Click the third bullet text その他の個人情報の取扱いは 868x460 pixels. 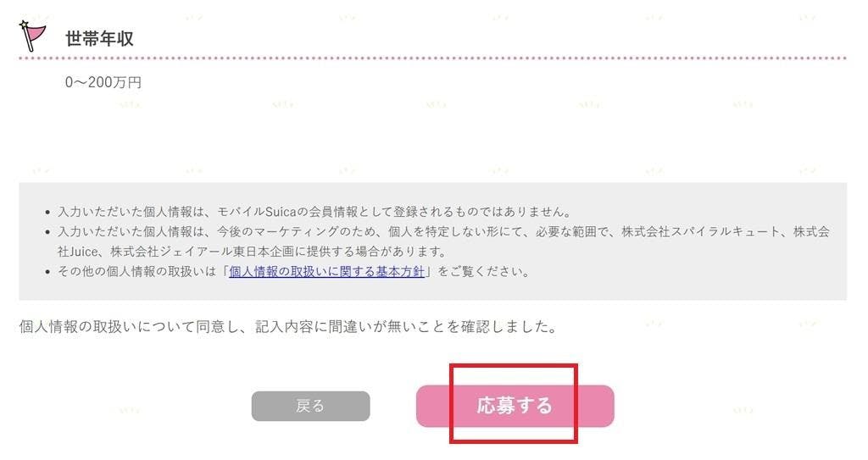pos(136,271)
